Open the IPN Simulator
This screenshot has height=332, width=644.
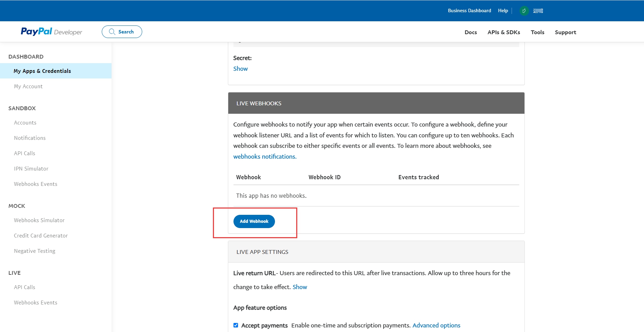31,169
